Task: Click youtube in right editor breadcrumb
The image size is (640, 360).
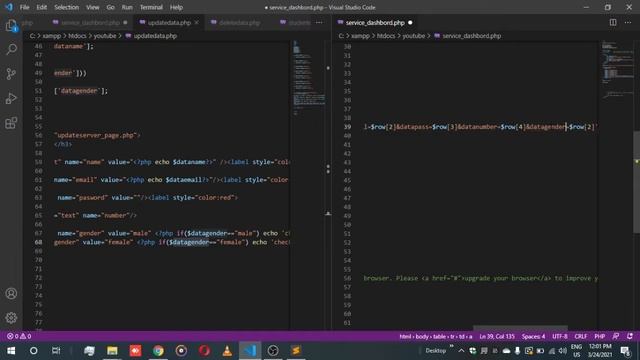Action: (x=413, y=36)
